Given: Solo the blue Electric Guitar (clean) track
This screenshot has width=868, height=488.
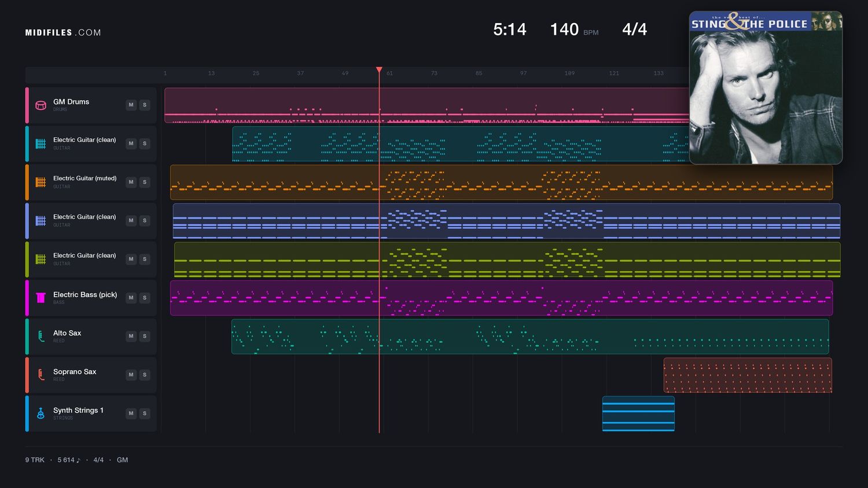Looking at the screenshot, I should click(x=145, y=221).
